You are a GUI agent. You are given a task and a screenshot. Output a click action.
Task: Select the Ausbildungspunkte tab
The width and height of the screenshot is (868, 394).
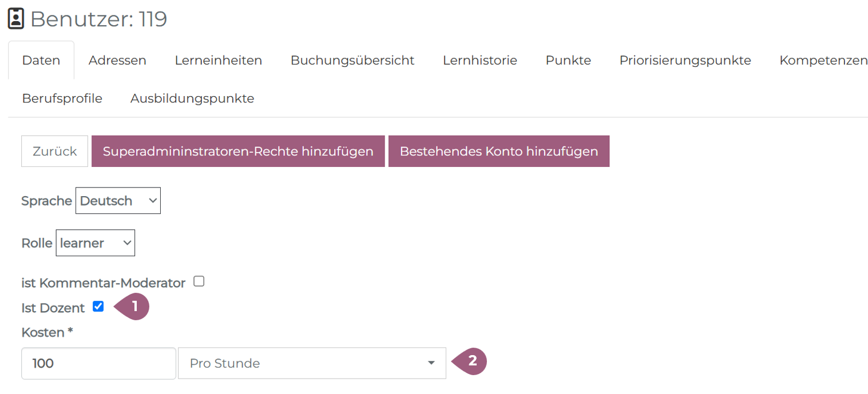pos(192,98)
